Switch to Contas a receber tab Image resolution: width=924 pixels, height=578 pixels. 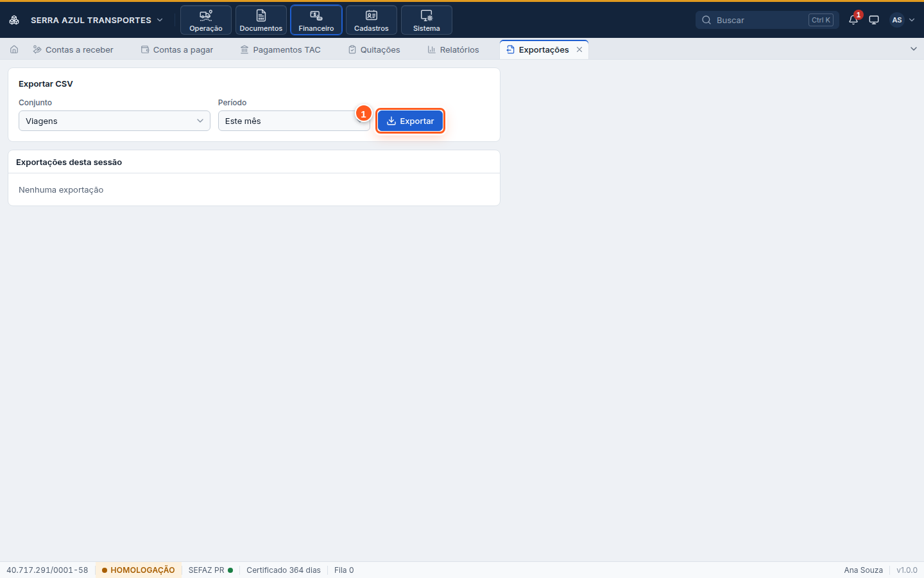[x=73, y=49]
